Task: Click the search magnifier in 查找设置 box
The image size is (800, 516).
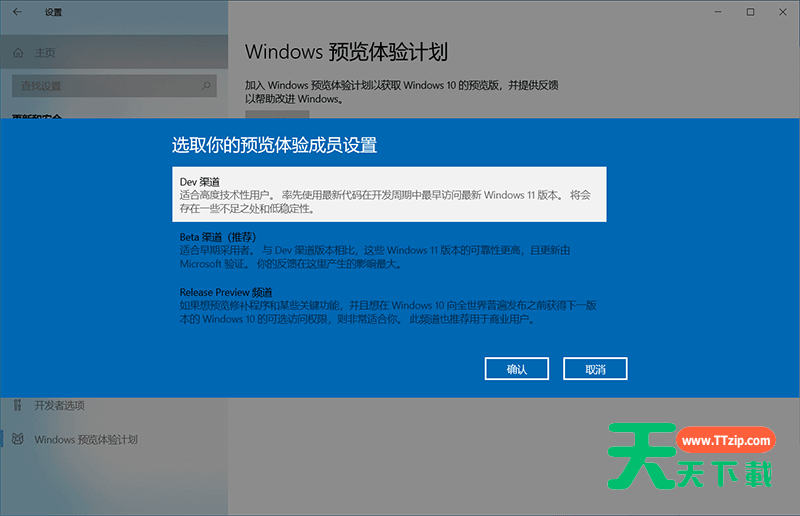Action: tap(205, 87)
